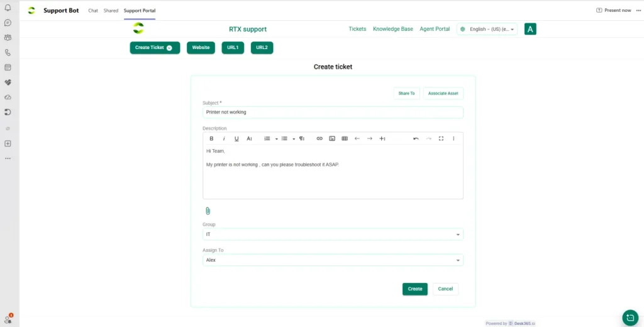Open Loop app icon in sidebar

tap(8, 112)
